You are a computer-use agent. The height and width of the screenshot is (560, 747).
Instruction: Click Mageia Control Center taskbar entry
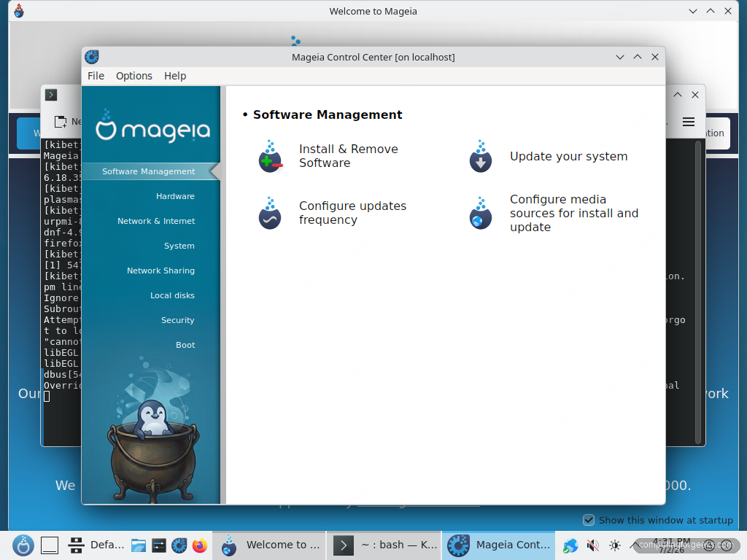pos(499,545)
